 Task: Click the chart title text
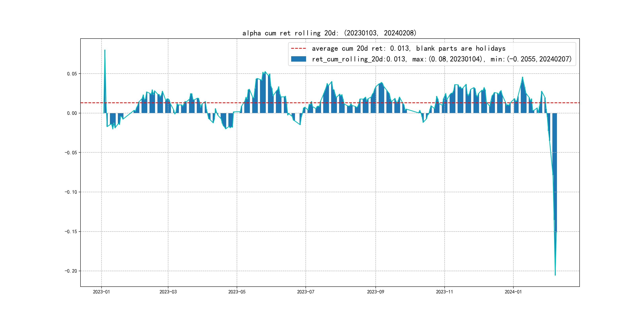click(x=329, y=33)
